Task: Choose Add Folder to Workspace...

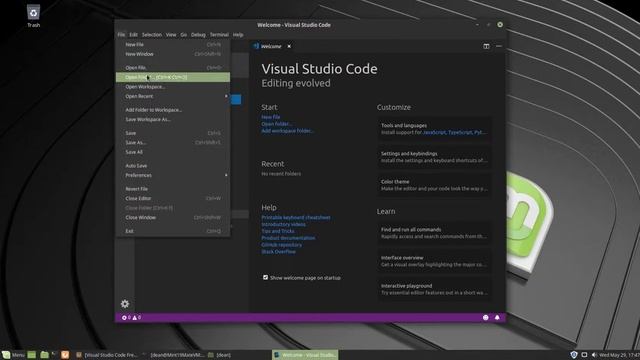Action: (173, 110)
